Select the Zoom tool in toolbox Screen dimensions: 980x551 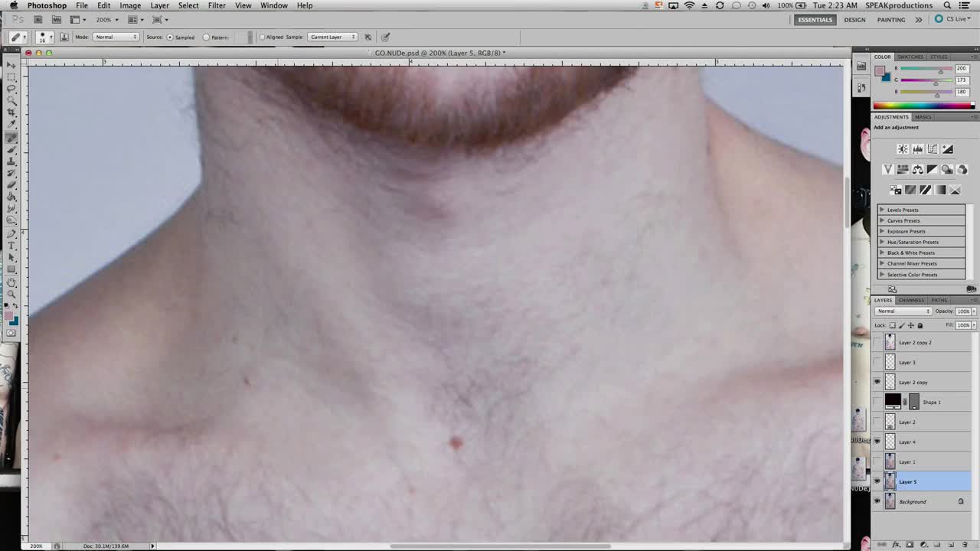(11, 294)
